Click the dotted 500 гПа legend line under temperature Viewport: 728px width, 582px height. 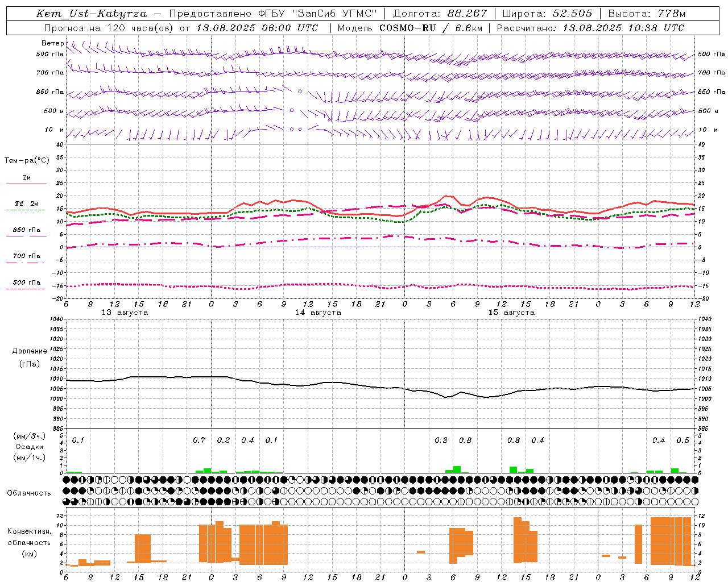26,289
